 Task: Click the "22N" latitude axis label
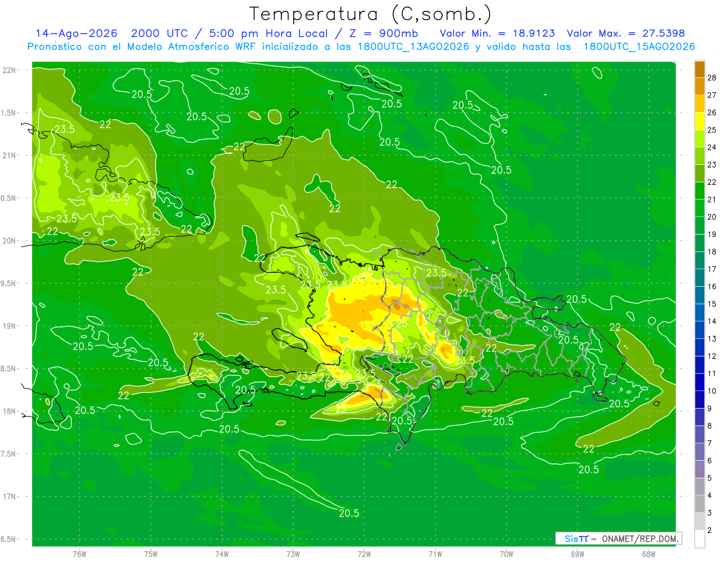tap(9, 70)
